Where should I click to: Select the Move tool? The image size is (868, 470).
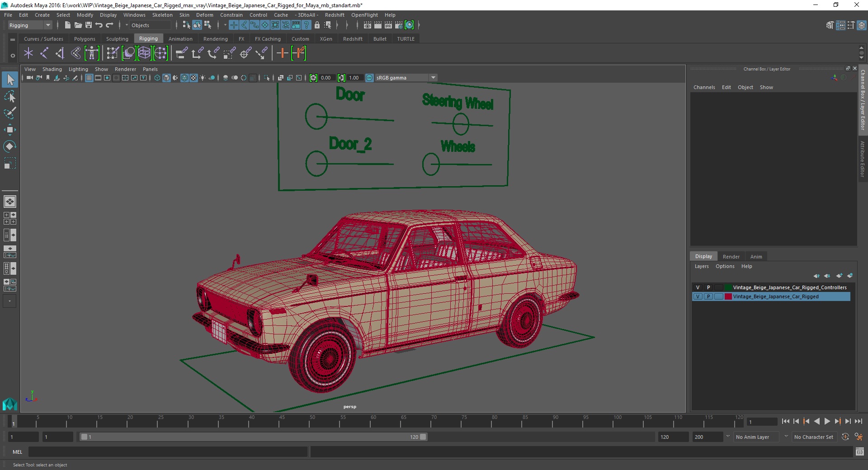point(10,130)
